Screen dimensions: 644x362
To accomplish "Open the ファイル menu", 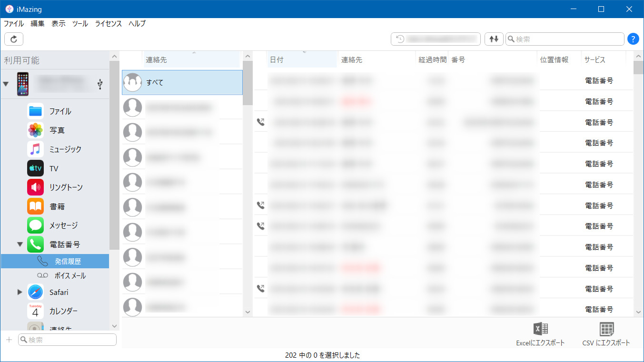I will [14, 23].
